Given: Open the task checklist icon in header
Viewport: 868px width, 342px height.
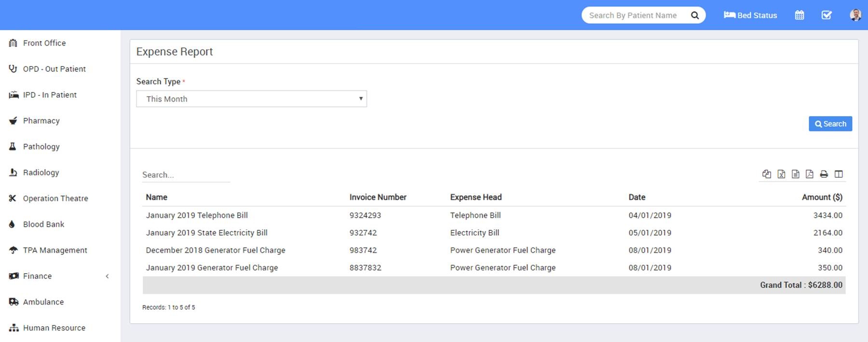Looking at the screenshot, I should click(826, 15).
